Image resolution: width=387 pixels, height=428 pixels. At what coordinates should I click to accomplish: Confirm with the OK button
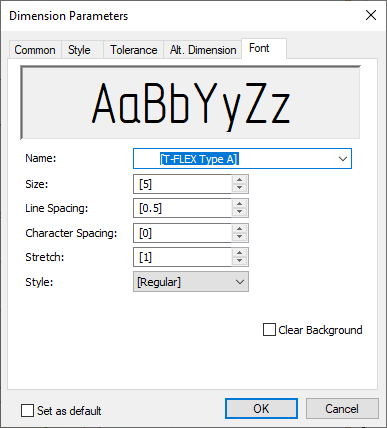tap(261, 409)
